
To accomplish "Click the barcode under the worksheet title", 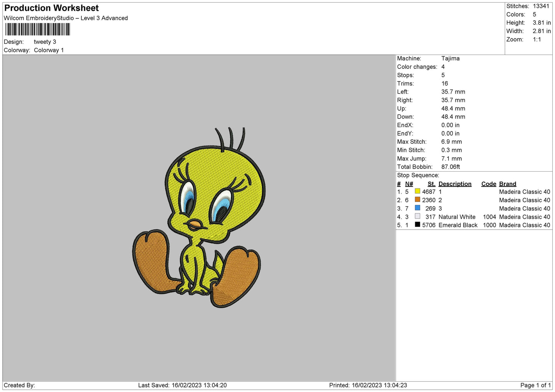I will [38, 30].
